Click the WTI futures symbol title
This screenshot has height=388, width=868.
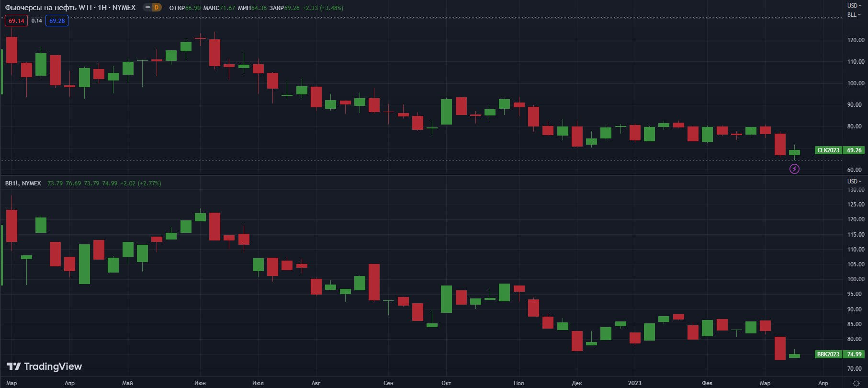(x=70, y=8)
